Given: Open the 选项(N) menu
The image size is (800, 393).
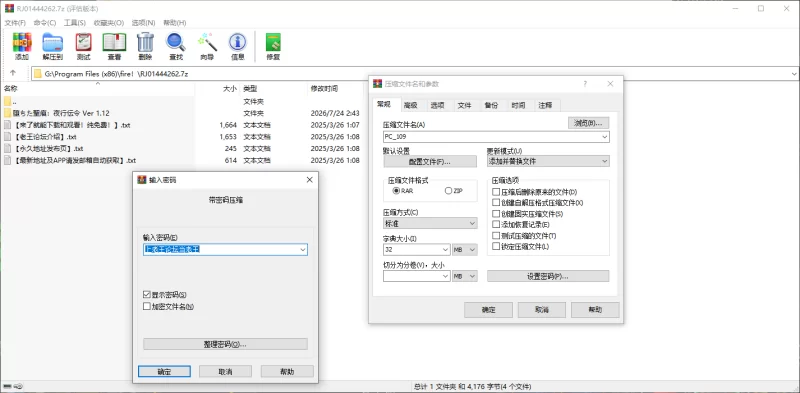Looking at the screenshot, I should 143,23.
